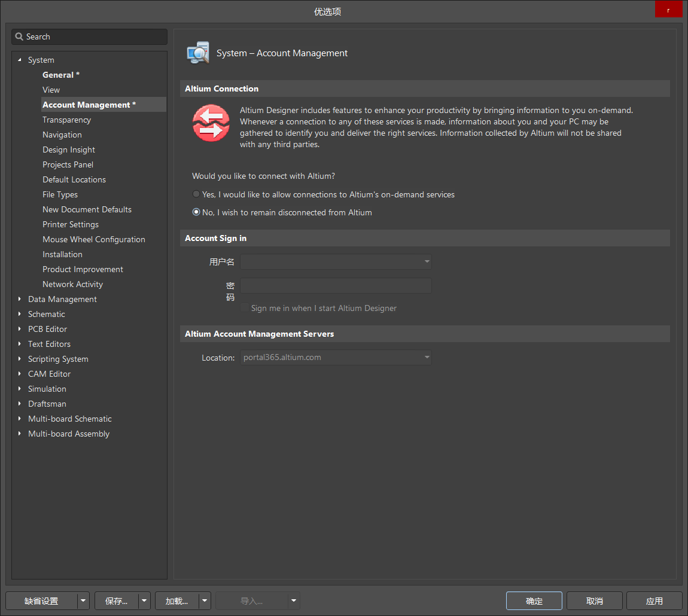Expand the Simulation node
The width and height of the screenshot is (688, 616).
click(19, 388)
